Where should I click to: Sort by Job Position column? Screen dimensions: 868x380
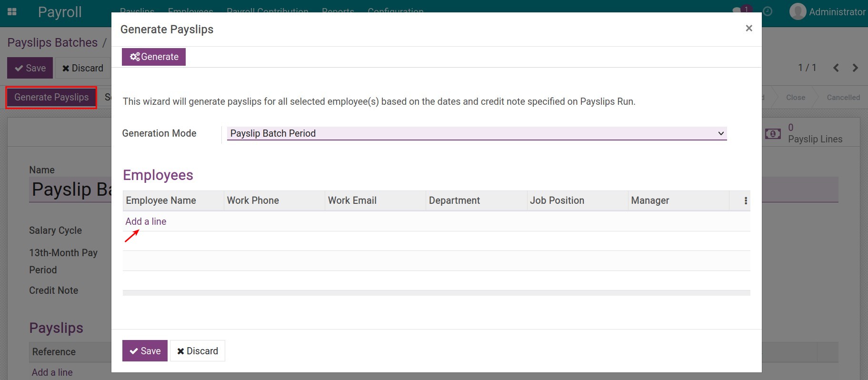click(x=577, y=200)
